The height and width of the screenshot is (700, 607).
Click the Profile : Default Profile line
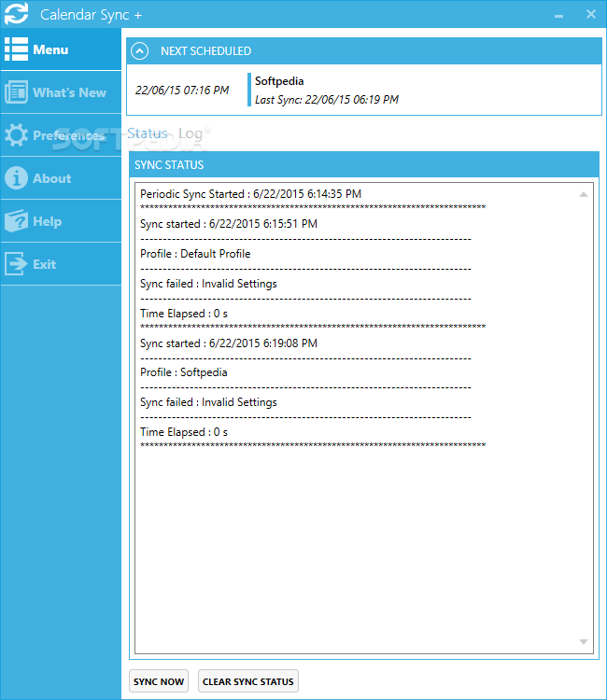click(195, 254)
